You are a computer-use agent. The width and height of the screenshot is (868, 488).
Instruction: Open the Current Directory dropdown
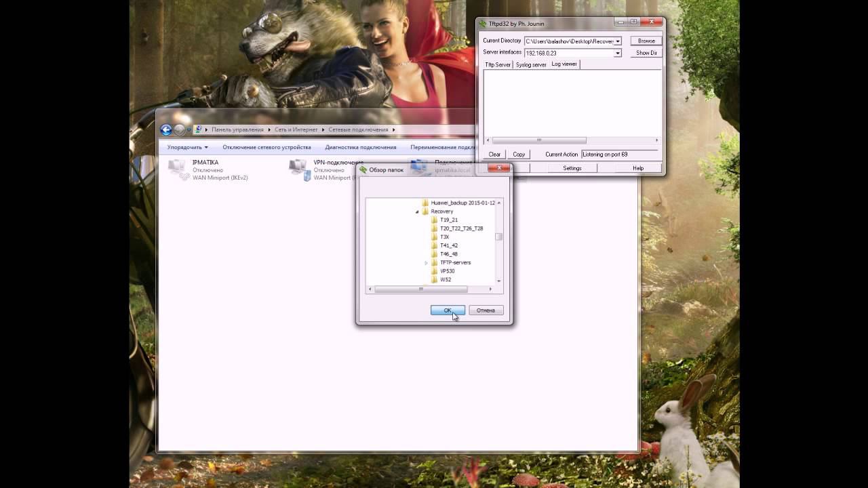coord(618,41)
